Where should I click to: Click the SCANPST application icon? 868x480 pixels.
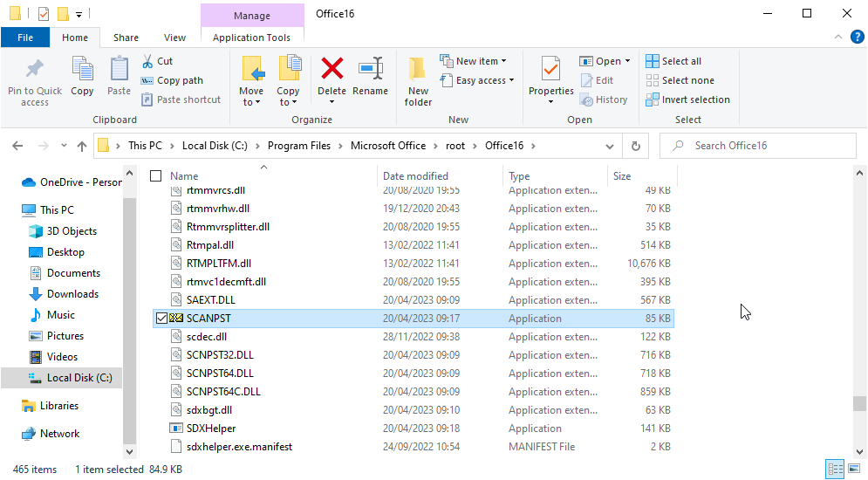click(175, 319)
